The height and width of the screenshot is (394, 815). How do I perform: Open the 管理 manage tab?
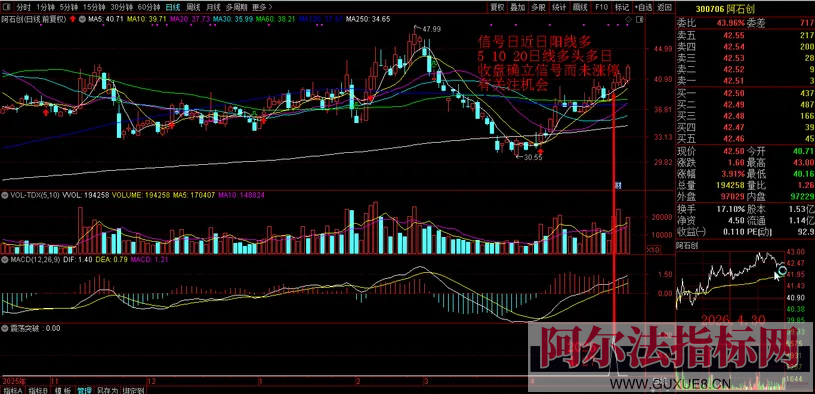(84, 390)
